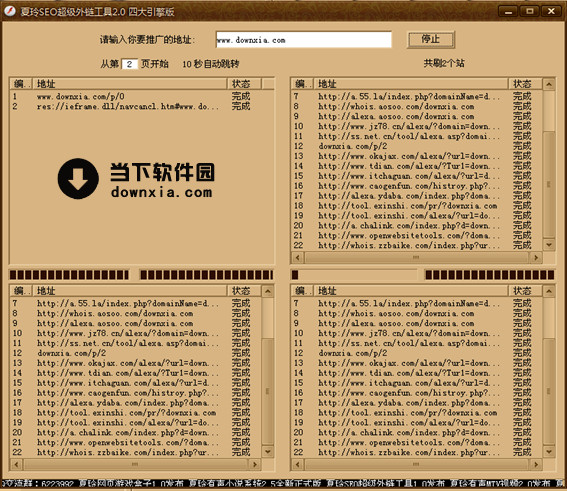Select row 19 tool.exinshi.com/alexa in bottom-right list

pos(416,423)
